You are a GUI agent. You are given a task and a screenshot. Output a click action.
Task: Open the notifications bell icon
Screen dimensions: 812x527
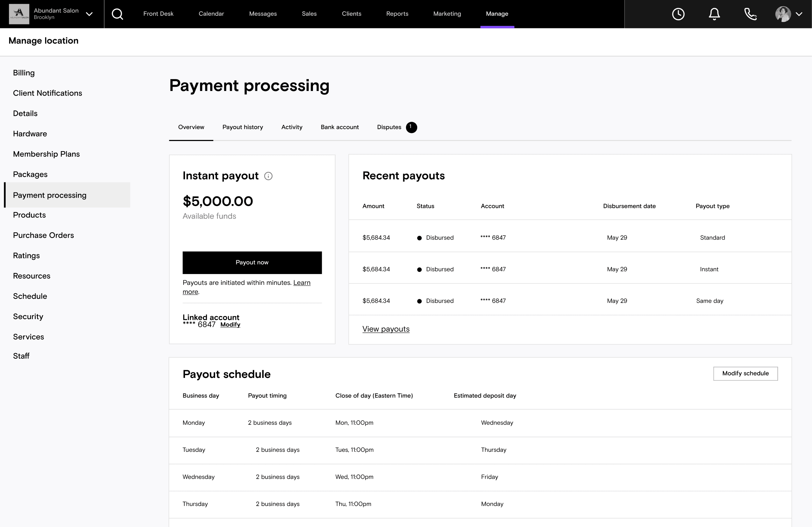pyautogui.click(x=714, y=14)
